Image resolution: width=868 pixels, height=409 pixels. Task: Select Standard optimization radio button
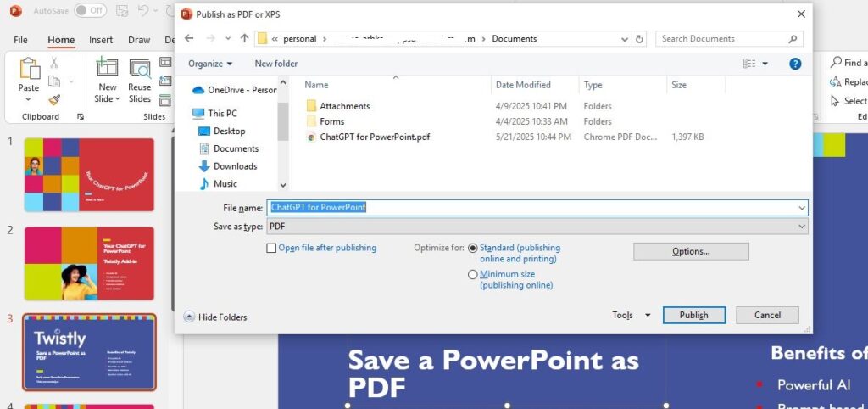pyautogui.click(x=472, y=249)
